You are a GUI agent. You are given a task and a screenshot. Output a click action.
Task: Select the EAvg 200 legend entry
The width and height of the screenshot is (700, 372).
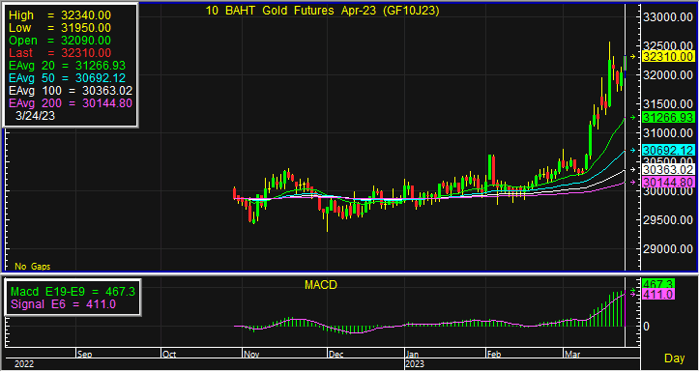[71, 104]
